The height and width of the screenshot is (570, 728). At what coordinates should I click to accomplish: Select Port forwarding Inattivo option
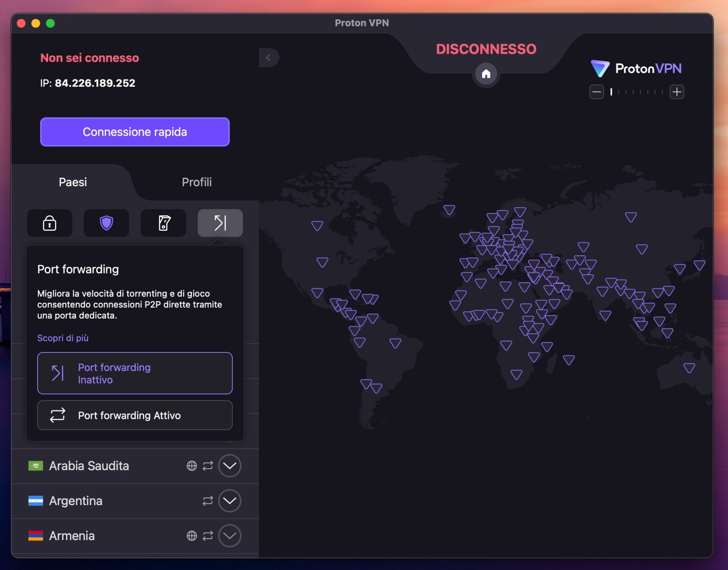point(135,373)
